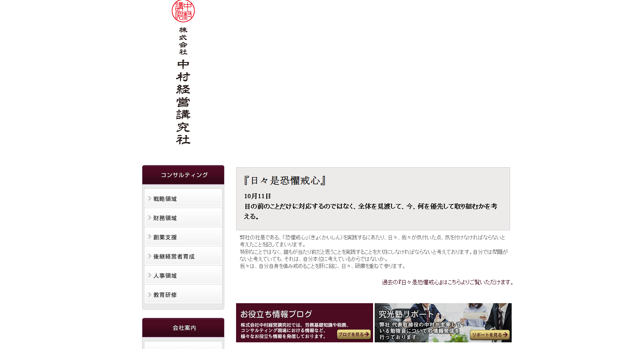Open the past 日々是恐懼戒心 archive link

coord(447,282)
